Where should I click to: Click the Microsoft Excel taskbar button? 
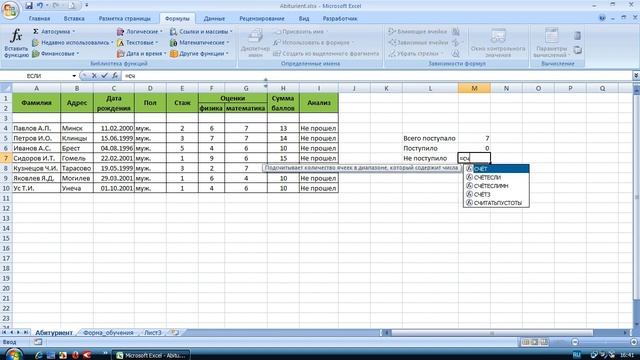[152, 356]
